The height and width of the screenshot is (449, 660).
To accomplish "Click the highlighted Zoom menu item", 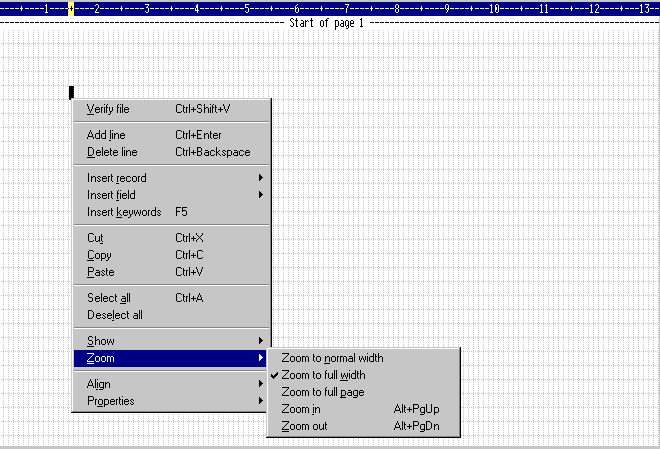I will pyautogui.click(x=100, y=358).
